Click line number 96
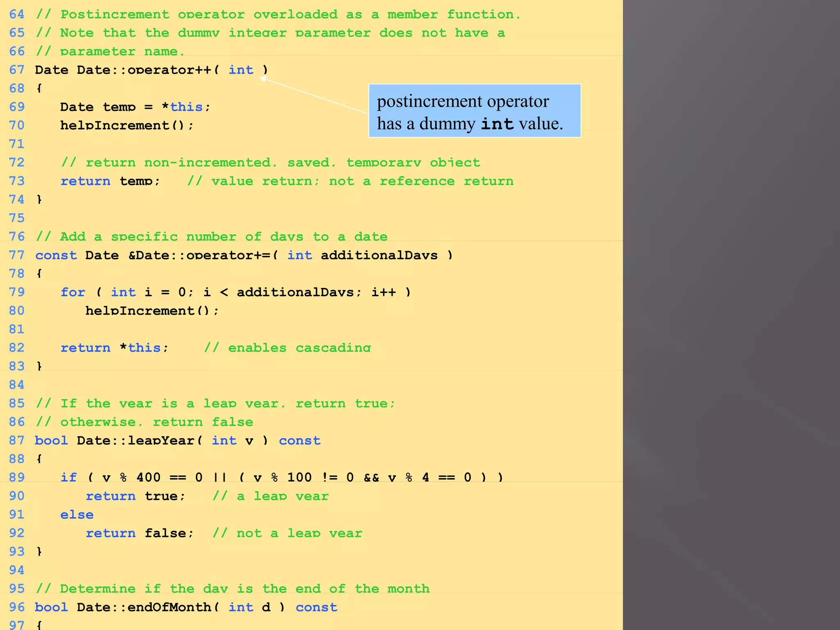Image resolution: width=840 pixels, height=630 pixels. [x=17, y=607]
